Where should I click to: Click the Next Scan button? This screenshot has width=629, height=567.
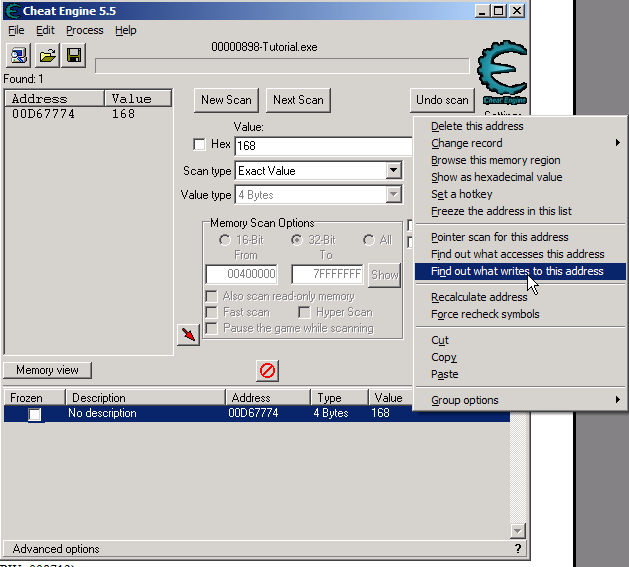pos(298,100)
